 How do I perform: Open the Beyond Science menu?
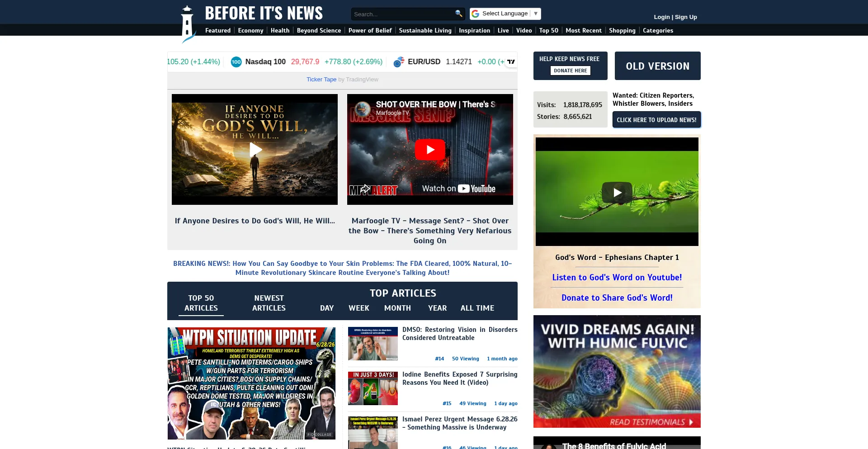(x=319, y=30)
